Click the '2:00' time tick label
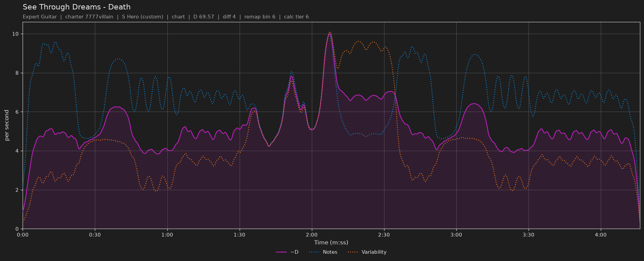644x261 pixels. pos(312,235)
